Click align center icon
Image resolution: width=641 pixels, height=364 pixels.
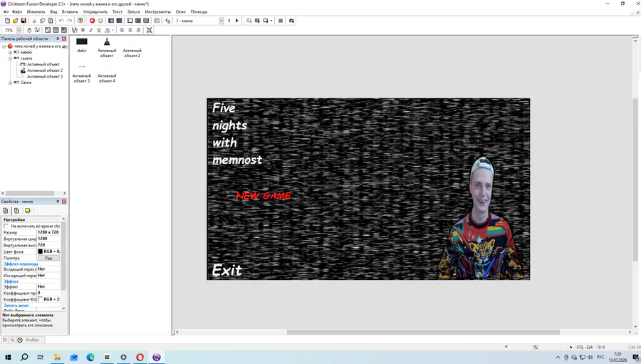tap(130, 30)
